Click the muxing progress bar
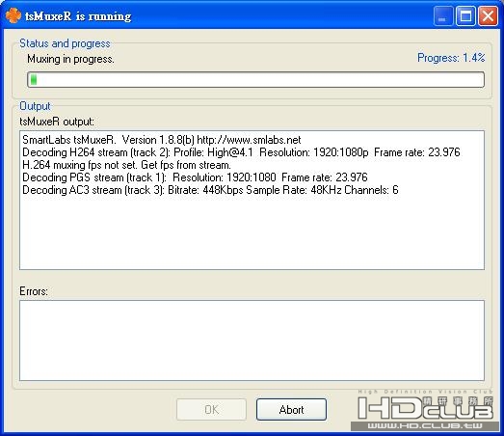This screenshot has height=436, width=504. (x=256, y=79)
